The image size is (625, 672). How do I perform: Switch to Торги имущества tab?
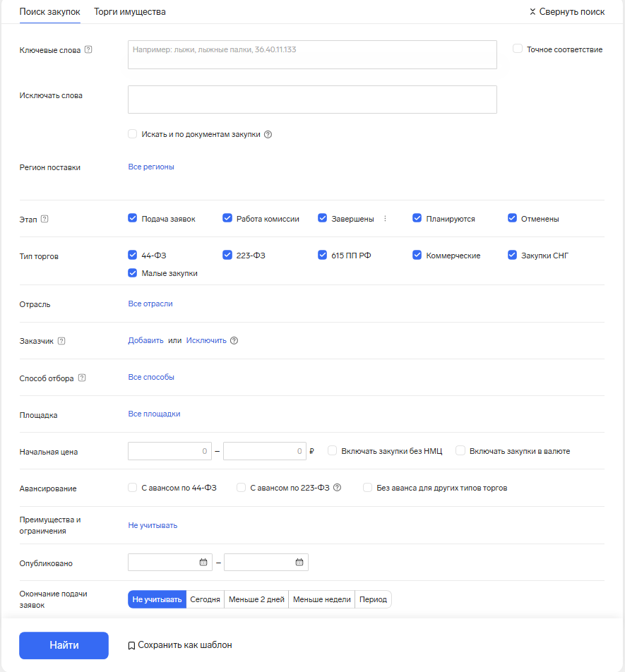[x=130, y=12]
